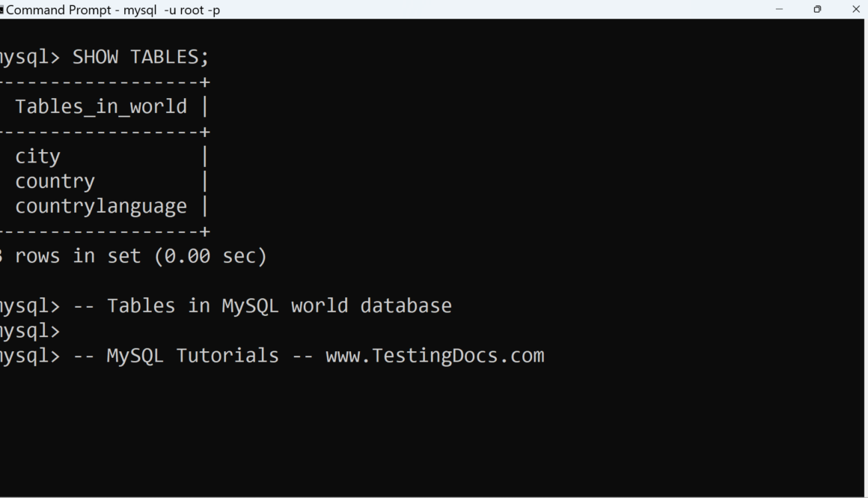Click the dashed border above Tables_in_world header

click(105, 82)
